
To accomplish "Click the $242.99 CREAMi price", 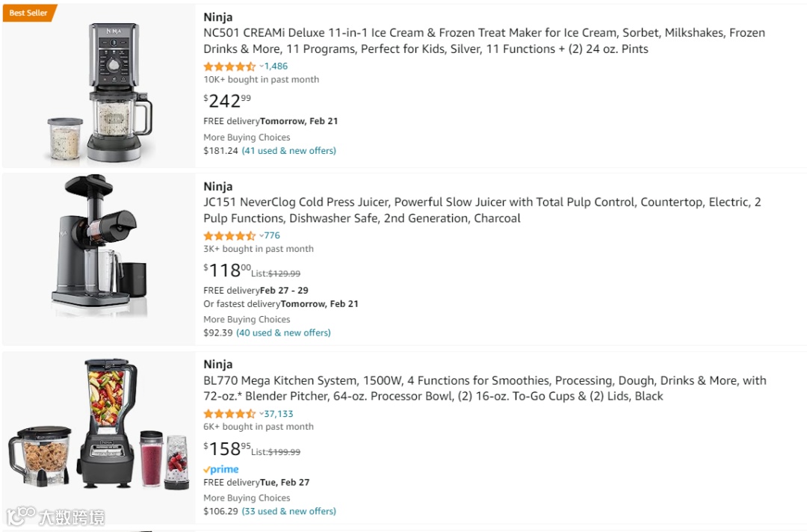I will coord(227,101).
